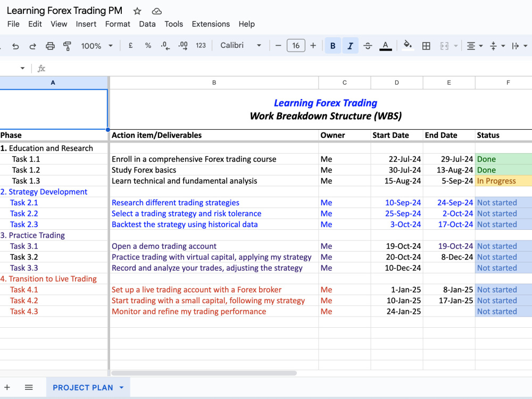Image resolution: width=532 pixels, height=399 pixels.
Task: Decrease font size with minus icon
Action: point(278,45)
